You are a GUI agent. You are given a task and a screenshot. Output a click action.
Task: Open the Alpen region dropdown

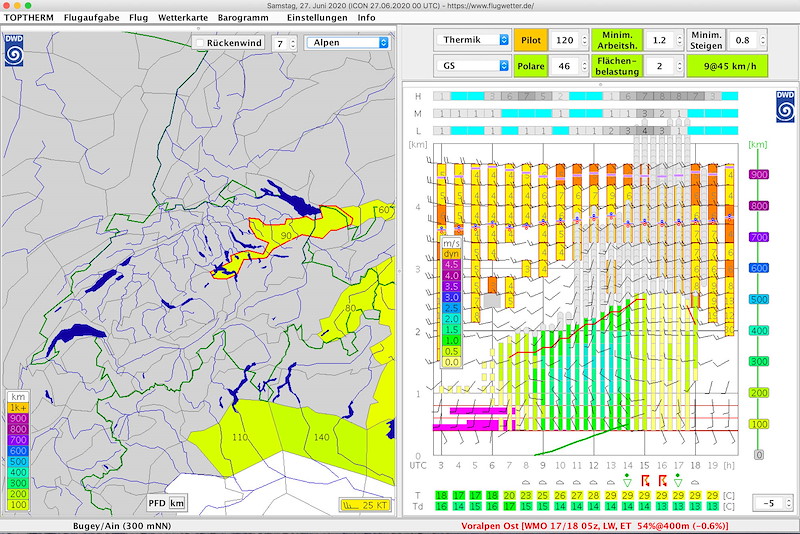click(347, 43)
